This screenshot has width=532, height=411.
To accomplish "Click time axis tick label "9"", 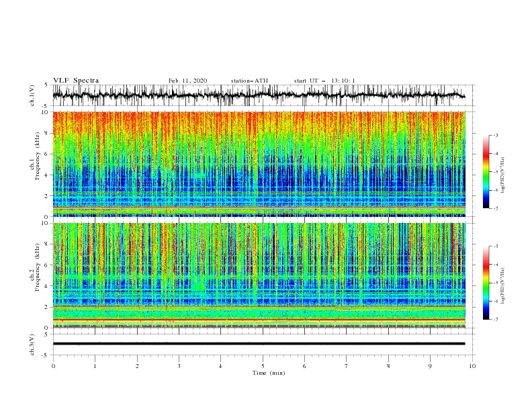I will pyautogui.click(x=430, y=366).
